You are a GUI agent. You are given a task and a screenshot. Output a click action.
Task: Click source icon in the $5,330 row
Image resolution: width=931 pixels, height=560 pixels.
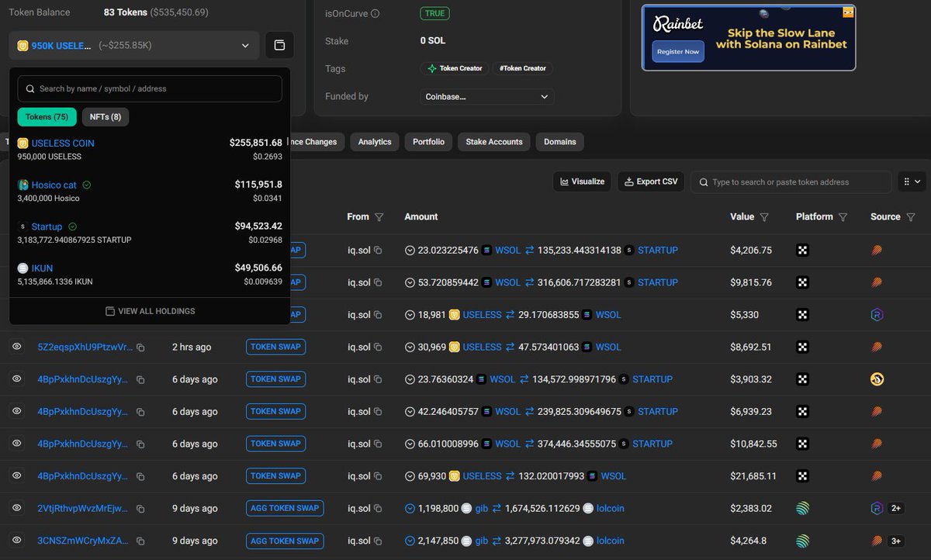tap(877, 315)
